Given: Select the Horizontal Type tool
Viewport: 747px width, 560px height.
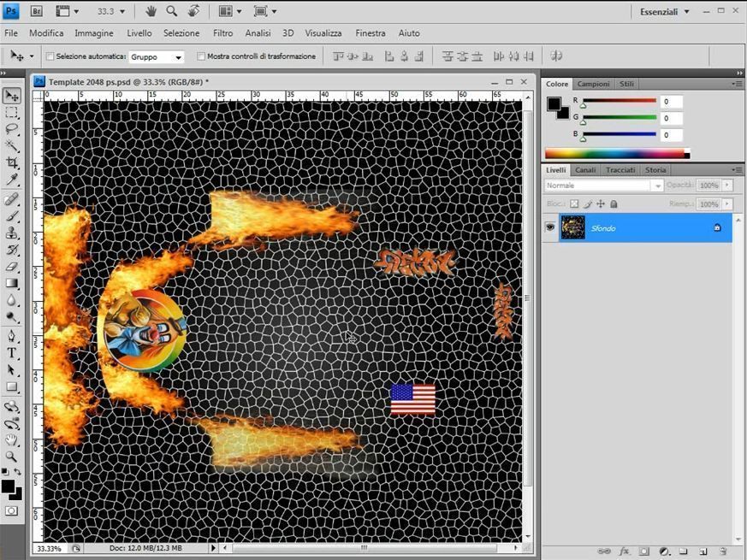Looking at the screenshot, I should click(12, 353).
